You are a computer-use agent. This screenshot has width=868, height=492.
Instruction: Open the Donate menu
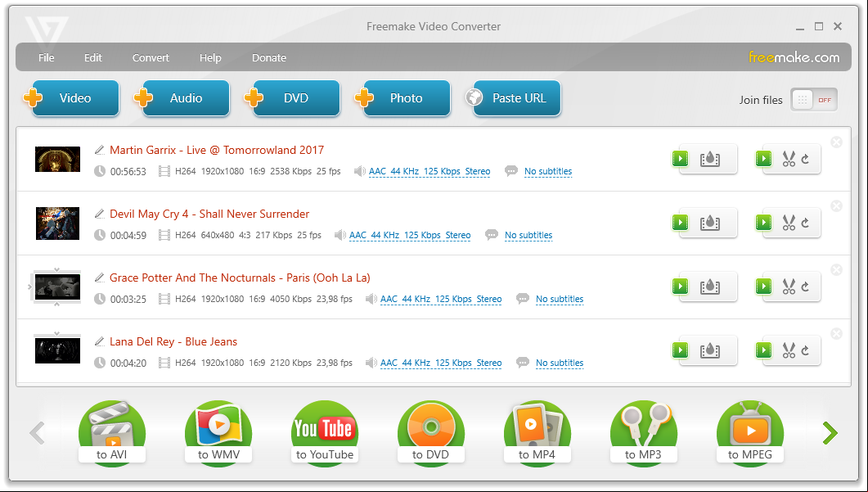(x=269, y=57)
